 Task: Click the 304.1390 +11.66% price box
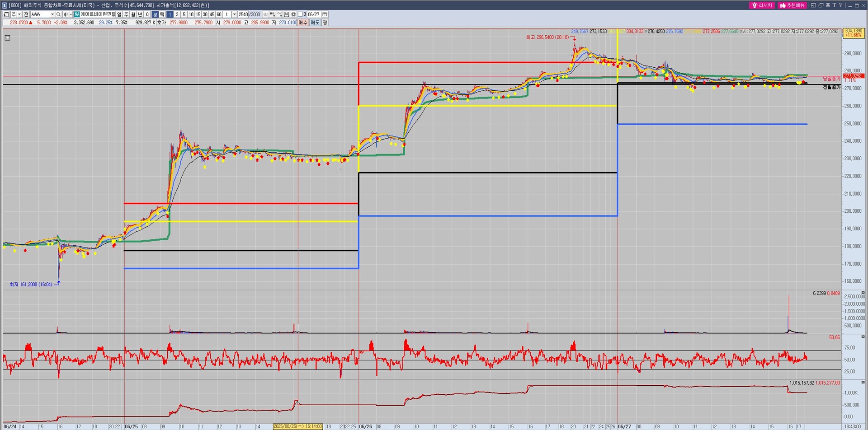(x=854, y=33)
